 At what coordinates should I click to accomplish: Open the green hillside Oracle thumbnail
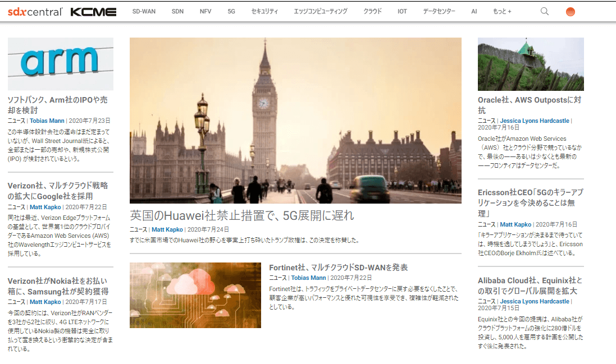click(x=531, y=64)
